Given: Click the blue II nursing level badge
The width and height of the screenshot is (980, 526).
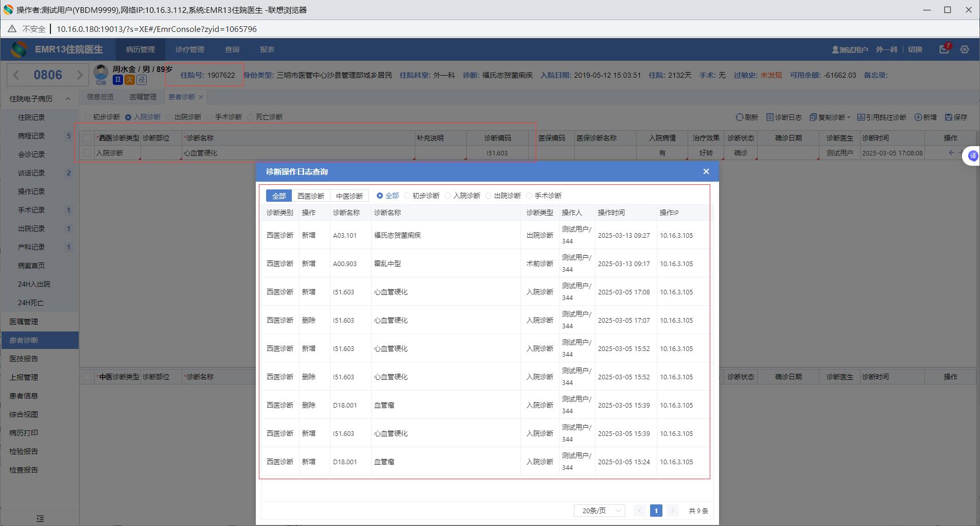Looking at the screenshot, I should click(118, 79).
